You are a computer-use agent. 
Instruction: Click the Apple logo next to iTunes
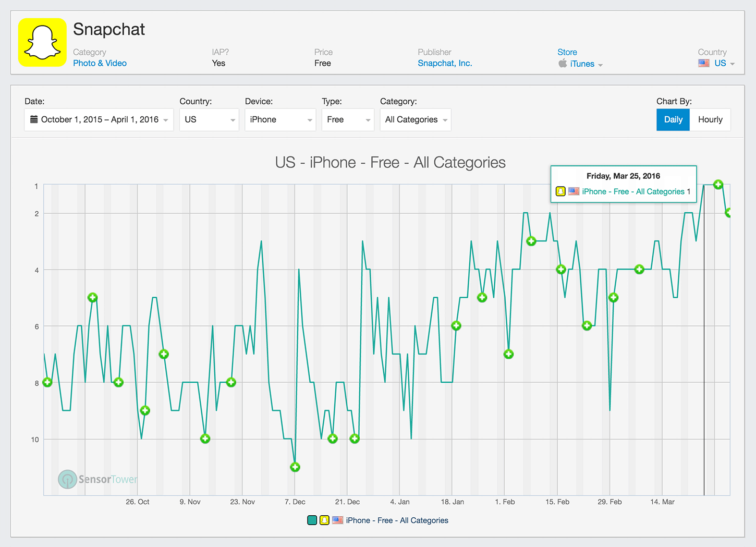tap(563, 64)
